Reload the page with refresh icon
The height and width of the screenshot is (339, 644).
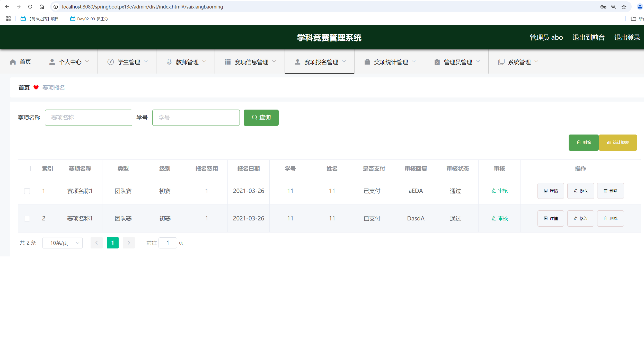coord(30,7)
